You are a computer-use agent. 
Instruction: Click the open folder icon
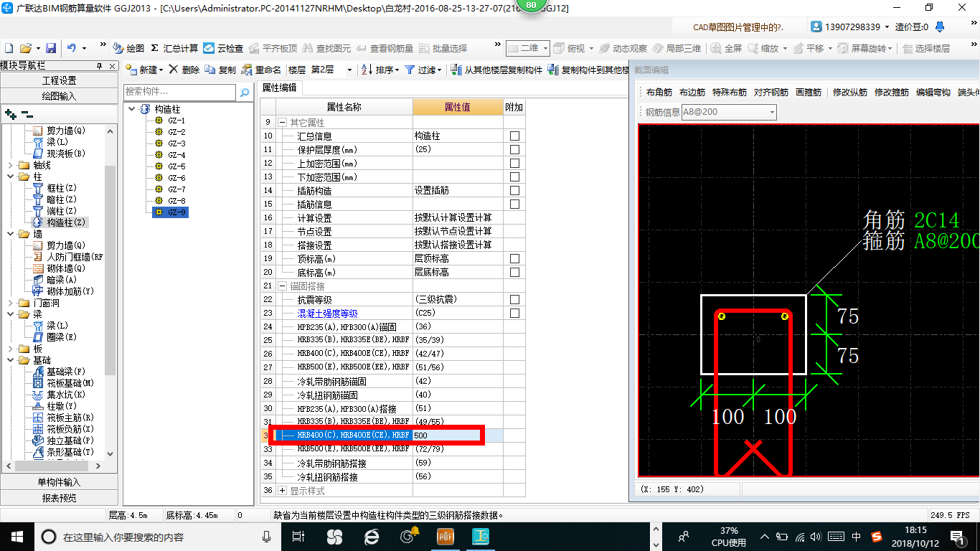(x=26, y=48)
